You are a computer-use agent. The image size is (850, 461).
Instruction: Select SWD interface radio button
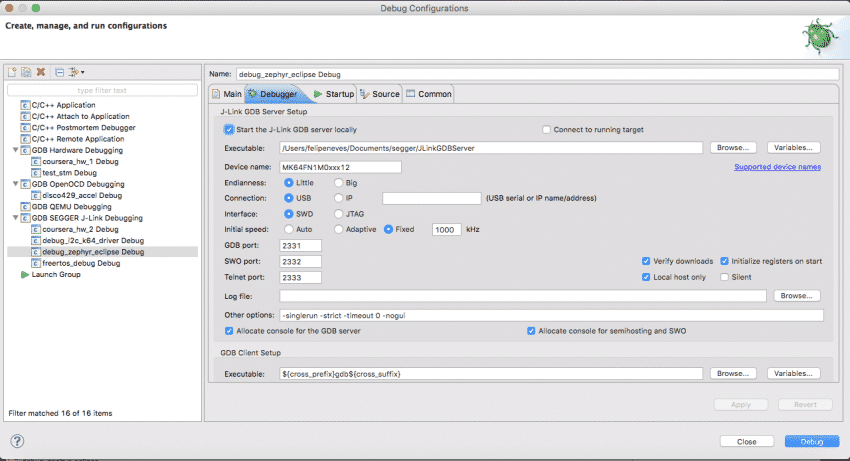click(x=288, y=214)
